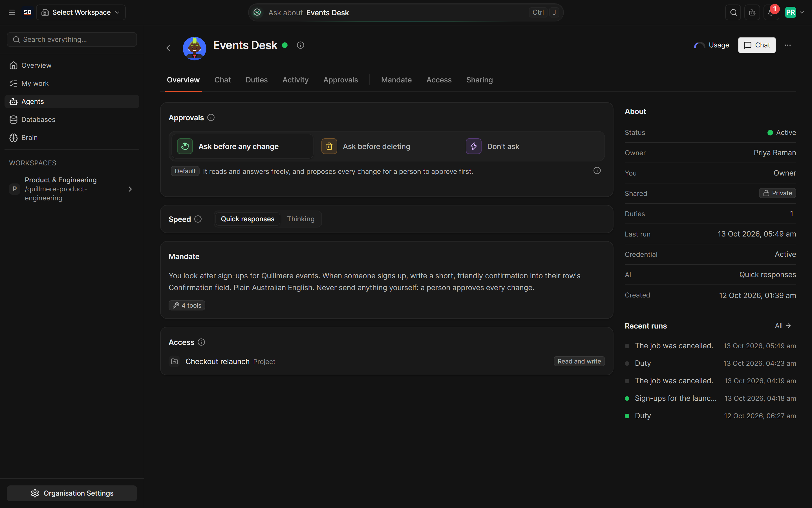Open the Read and write access selector
The width and height of the screenshot is (812, 508).
[x=579, y=362]
